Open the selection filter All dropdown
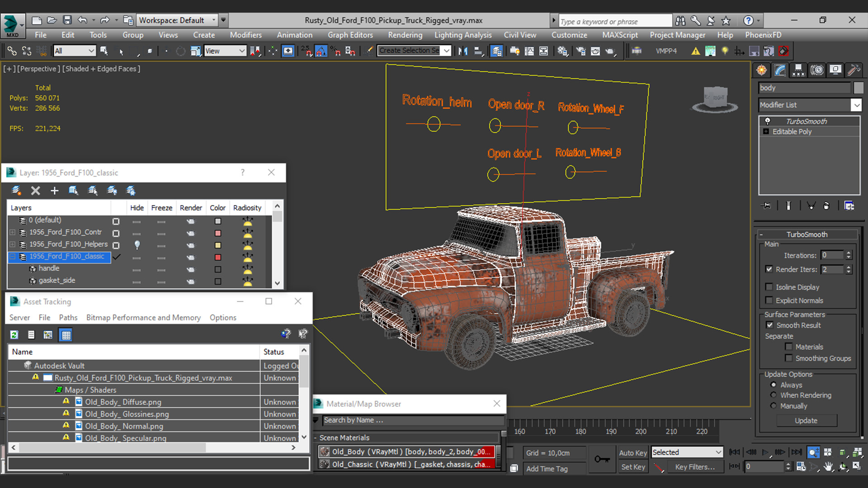This screenshot has width=868, height=488. pos(75,51)
